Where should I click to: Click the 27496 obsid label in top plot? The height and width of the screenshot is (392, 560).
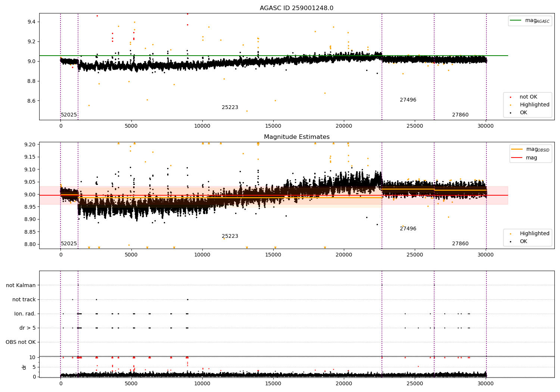[x=408, y=100]
